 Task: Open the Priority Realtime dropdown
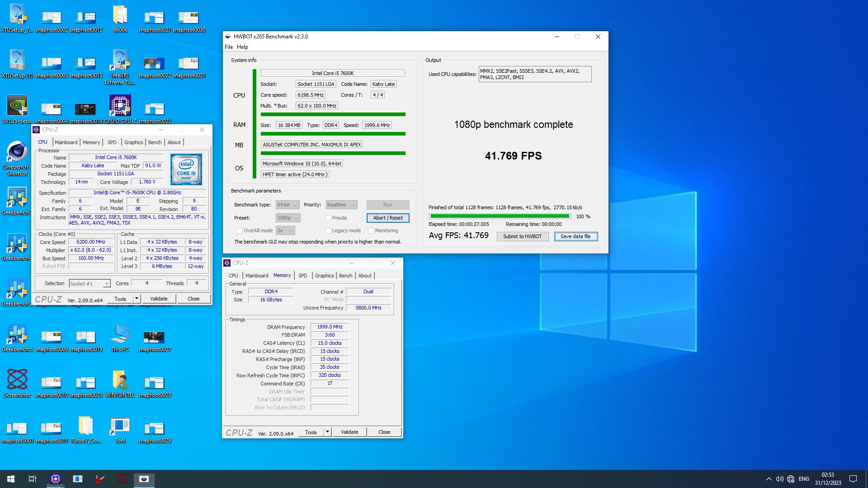(341, 205)
